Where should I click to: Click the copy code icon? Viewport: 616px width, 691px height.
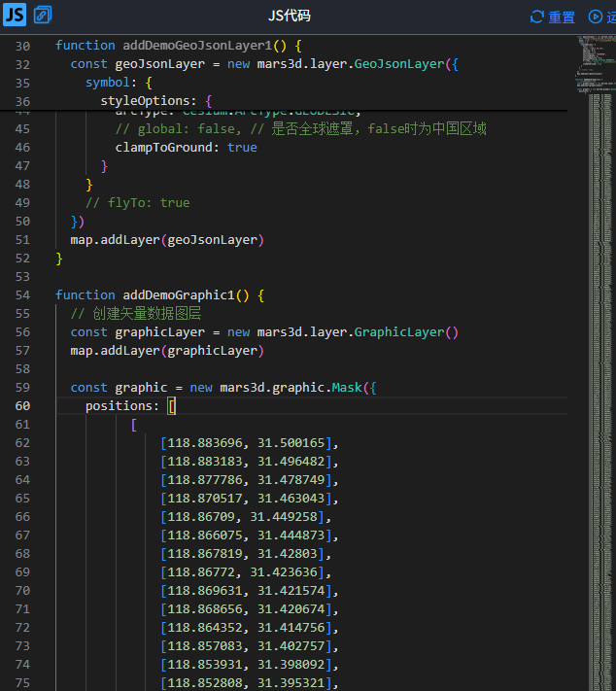point(43,15)
